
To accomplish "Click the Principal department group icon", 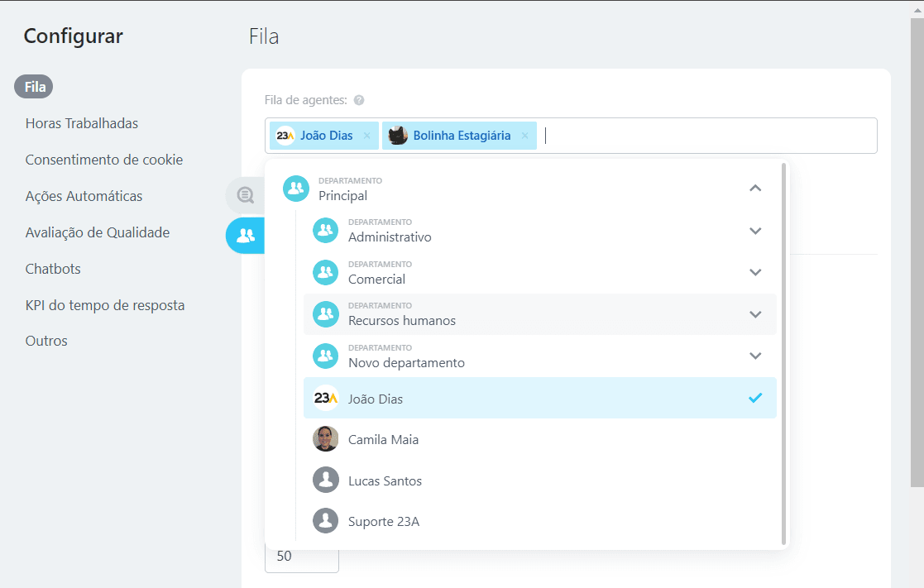I will coord(296,189).
